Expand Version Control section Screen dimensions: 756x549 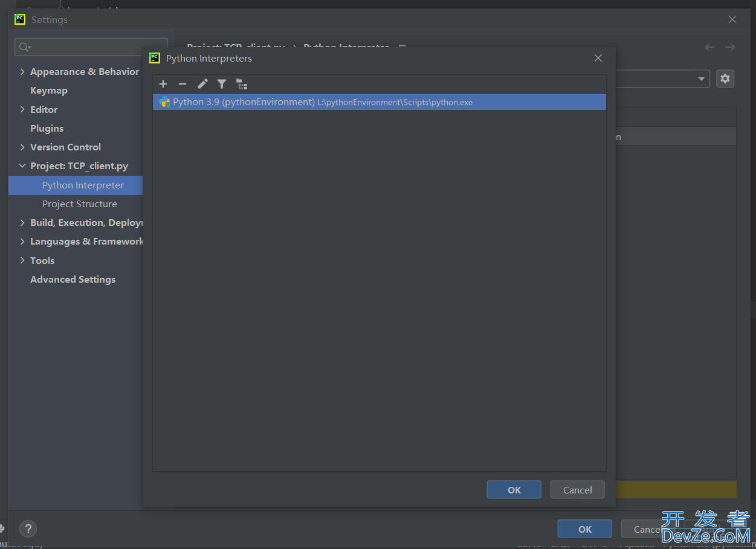22,147
